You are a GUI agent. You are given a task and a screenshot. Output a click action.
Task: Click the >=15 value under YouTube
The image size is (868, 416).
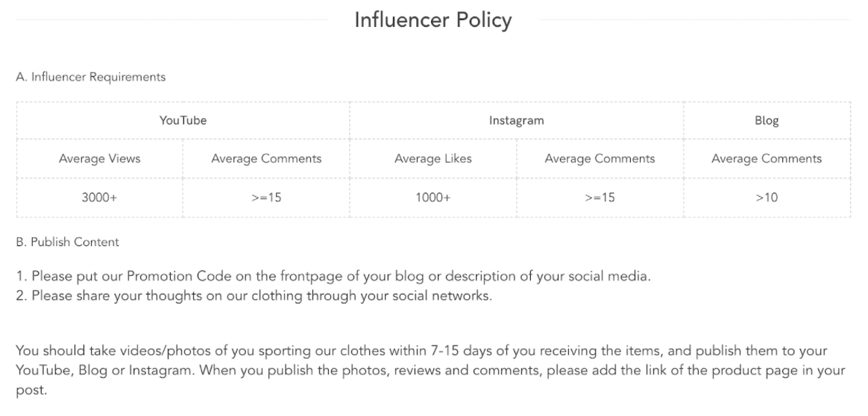pyautogui.click(x=266, y=198)
